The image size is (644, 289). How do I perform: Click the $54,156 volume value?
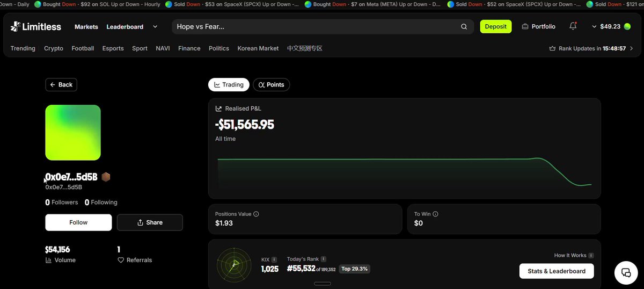pyautogui.click(x=57, y=249)
